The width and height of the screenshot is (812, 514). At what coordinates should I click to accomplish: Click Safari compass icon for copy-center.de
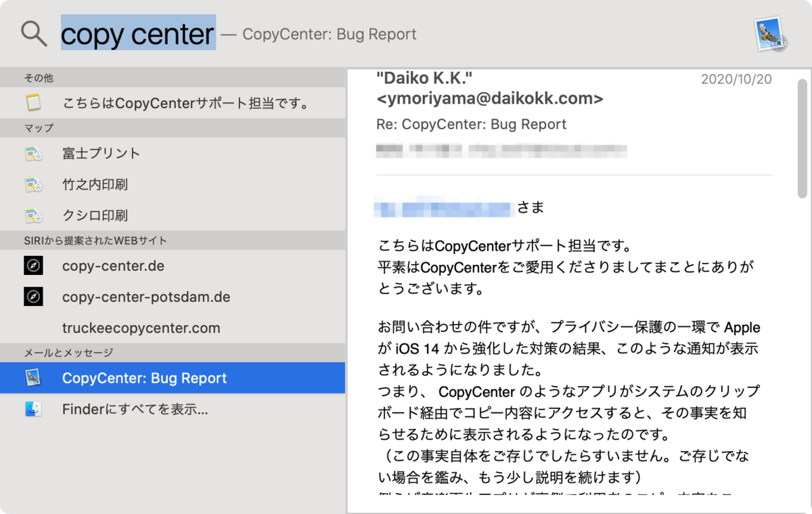pyautogui.click(x=33, y=265)
